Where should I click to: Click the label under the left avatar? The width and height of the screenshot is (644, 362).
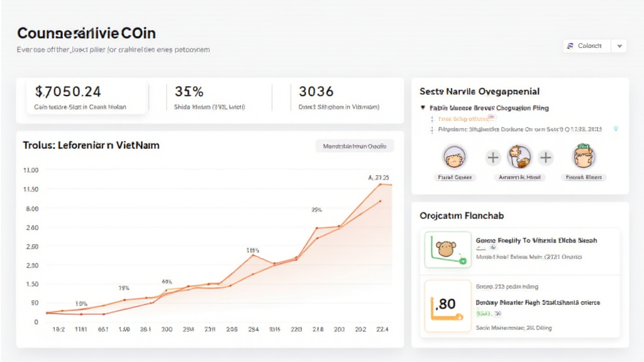[x=455, y=177]
